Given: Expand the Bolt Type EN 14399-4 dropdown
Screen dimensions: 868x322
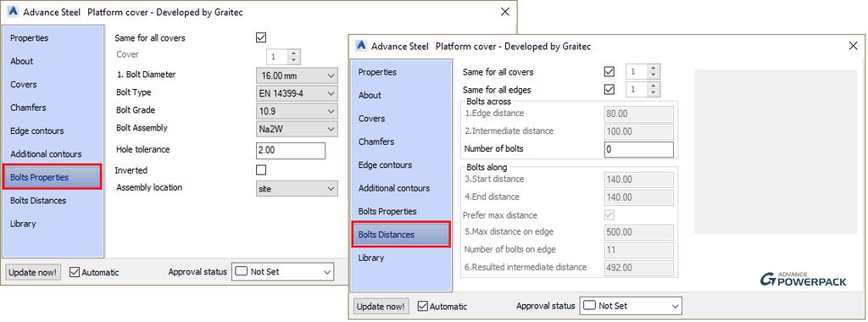Looking at the screenshot, I should point(297,93).
